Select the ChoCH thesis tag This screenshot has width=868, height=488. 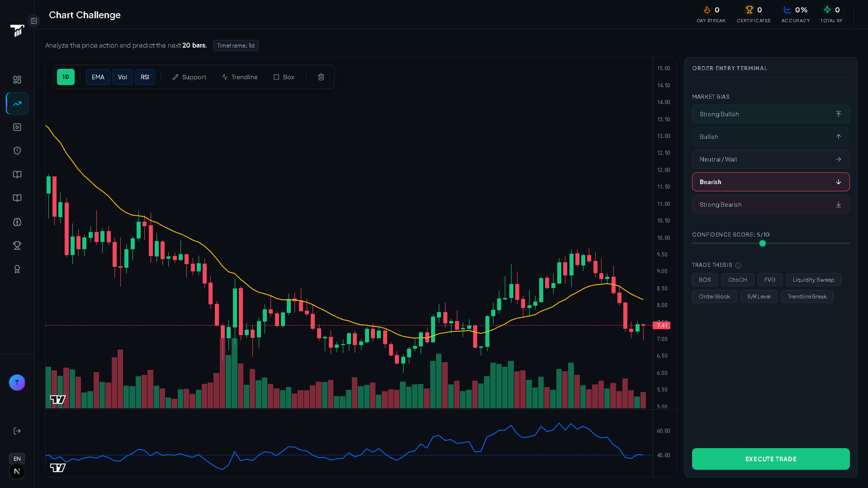pyautogui.click(x=737, y=280)
